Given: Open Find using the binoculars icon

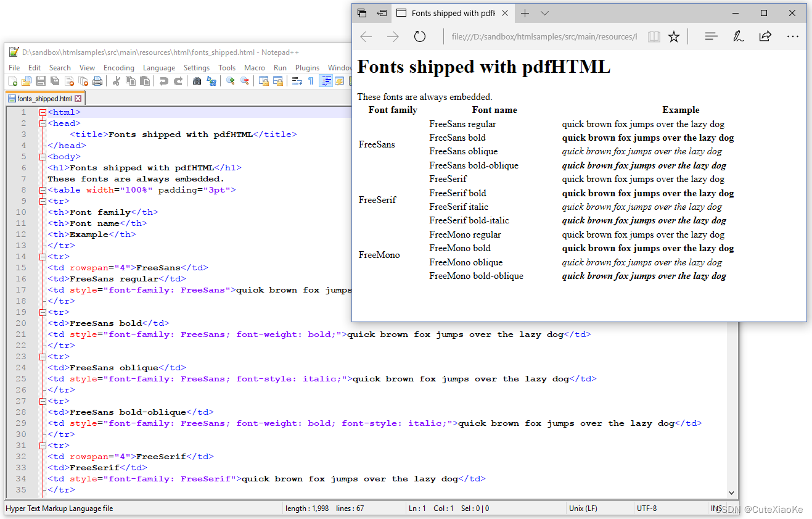Looking at the screenshot, I should point(197,81).
